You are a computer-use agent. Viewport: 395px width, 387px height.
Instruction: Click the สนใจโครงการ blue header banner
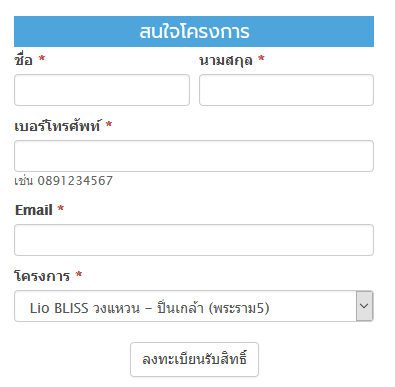point(194,32)
